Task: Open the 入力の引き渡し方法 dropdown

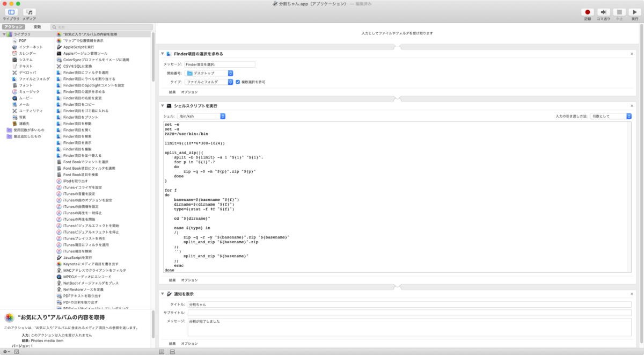Action: [611, 116]
